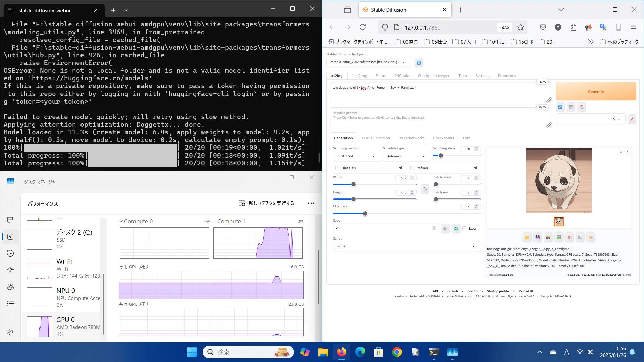Open the Extensions tab
The width and height of the screenshot is (644, 362).
506,76
